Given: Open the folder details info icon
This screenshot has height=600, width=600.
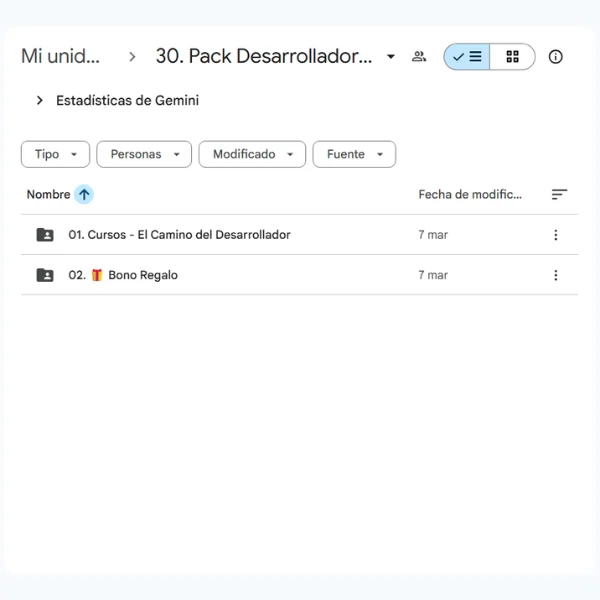Looking at the screenshot, I should (x=555, y=57).
